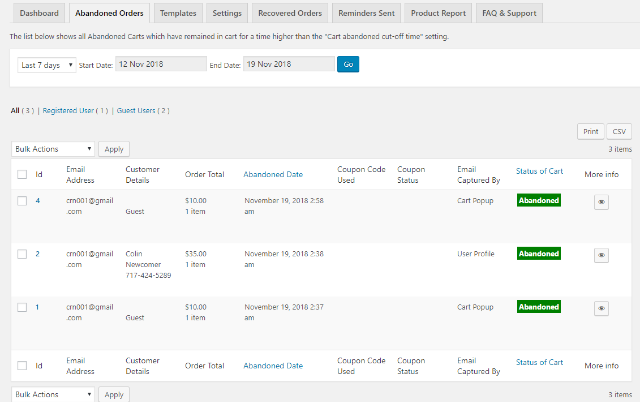Open the FAQ & Support tab
Viewport: 640px width, 402px height.
pos(509,13)
